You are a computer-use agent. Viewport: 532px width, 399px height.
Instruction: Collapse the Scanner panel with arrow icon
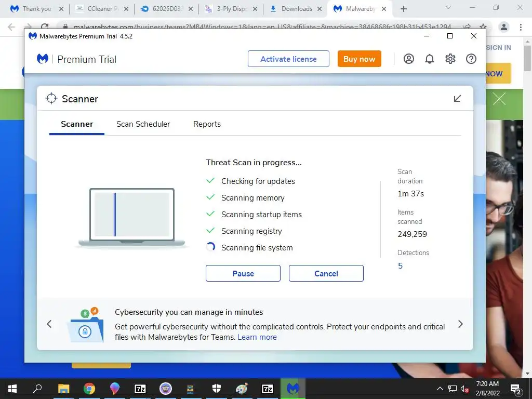[x=457, y=98]
